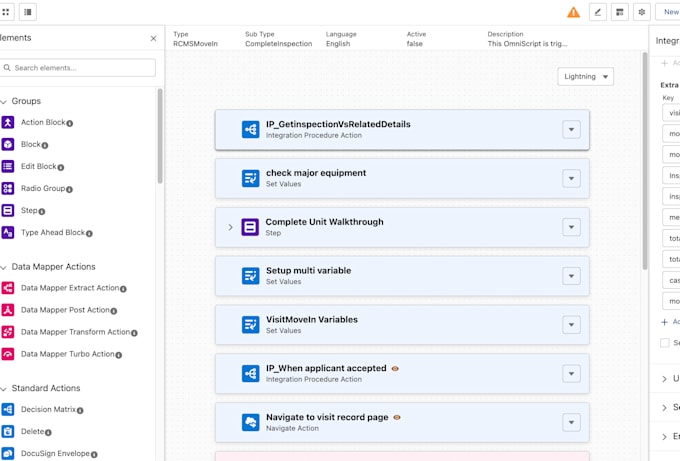Select the Data Mapper Post Action icon
Image resolution: width=680 pixels, height=461 pixels.
click(8, 310)
